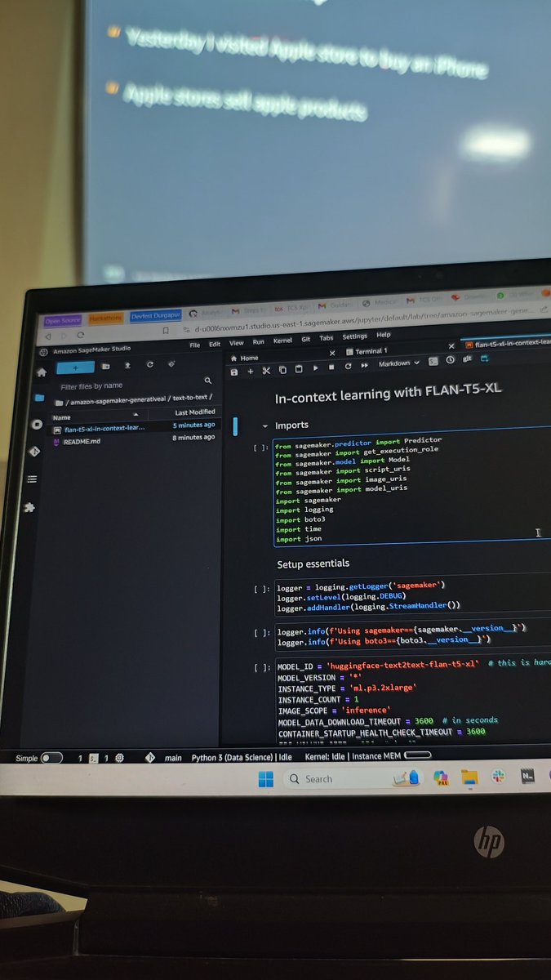Sort files by Last Modified column

194,412
